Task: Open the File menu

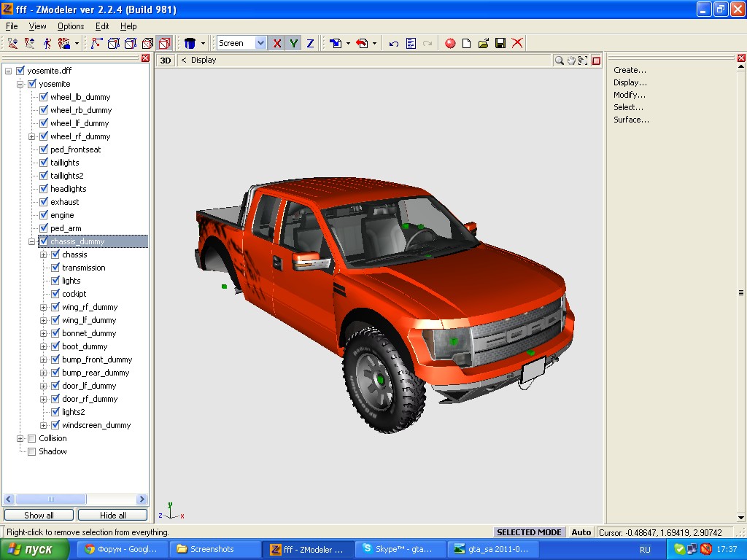Action: point(12,26)
